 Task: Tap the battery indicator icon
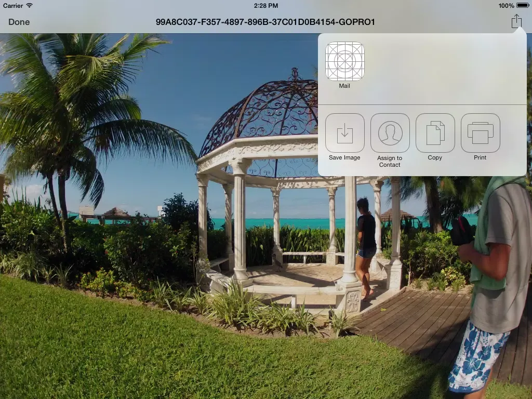[523, 5]
